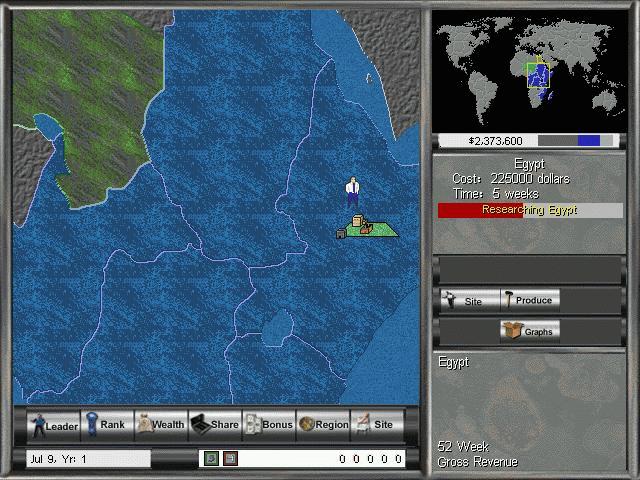This screenshot has height=480, width=640.
Task: Click the green square status icon
Action: click(x=211, y=458)
